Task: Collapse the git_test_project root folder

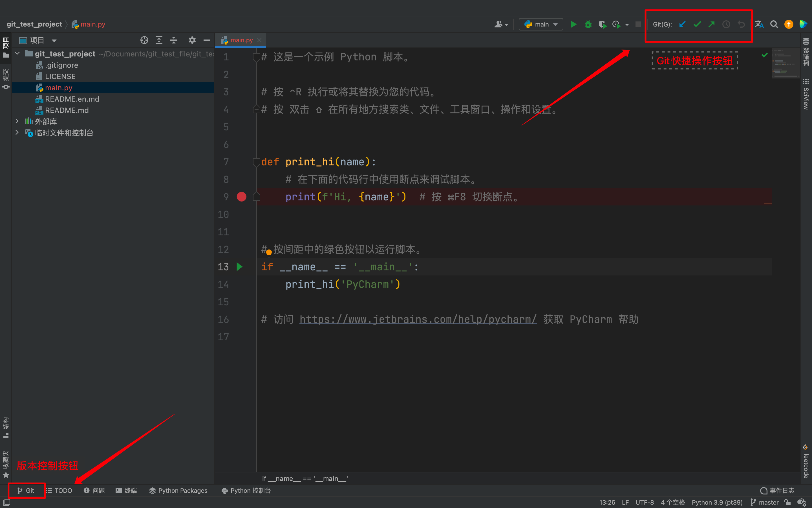Action: click(17, 54)
